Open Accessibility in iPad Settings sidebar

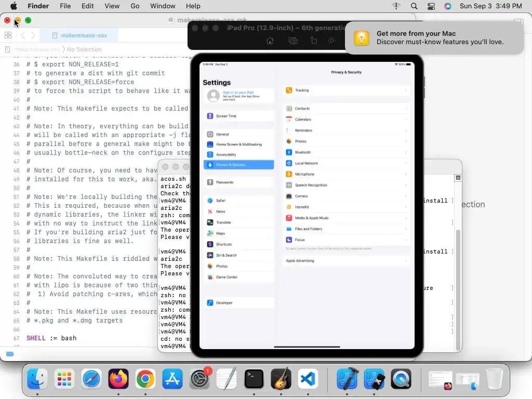pos(239,154)
